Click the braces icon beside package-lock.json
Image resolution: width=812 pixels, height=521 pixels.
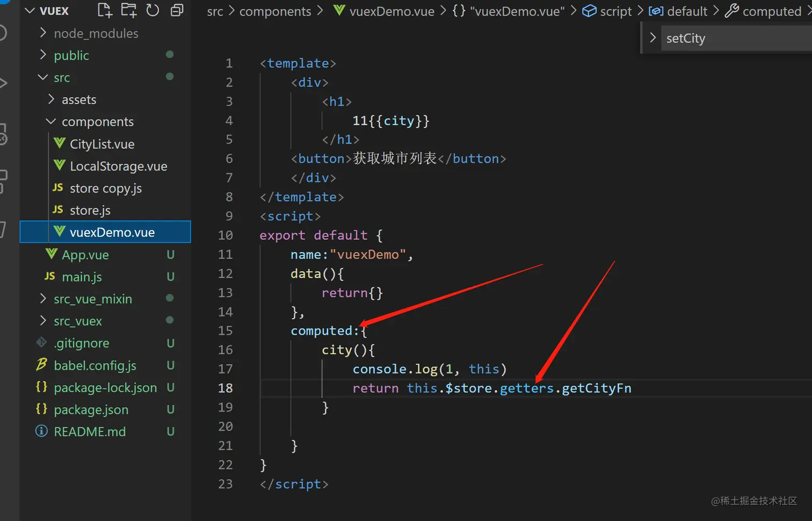point(41,386)
